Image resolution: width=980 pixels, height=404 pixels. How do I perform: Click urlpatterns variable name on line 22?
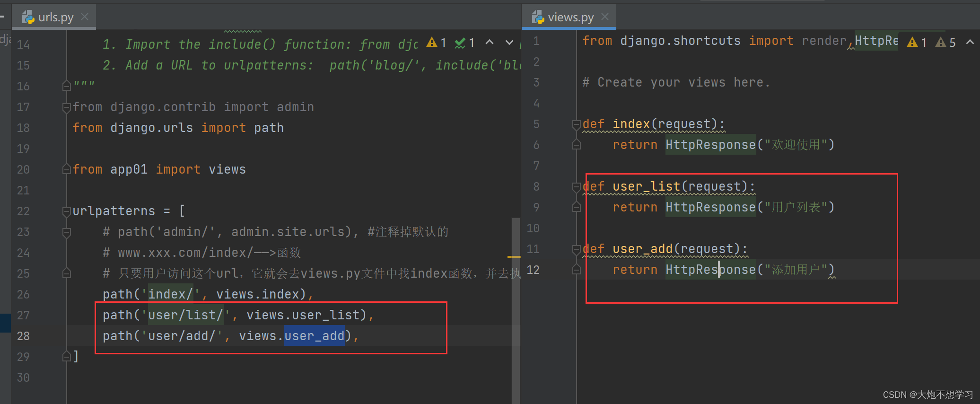click(114, 211)
